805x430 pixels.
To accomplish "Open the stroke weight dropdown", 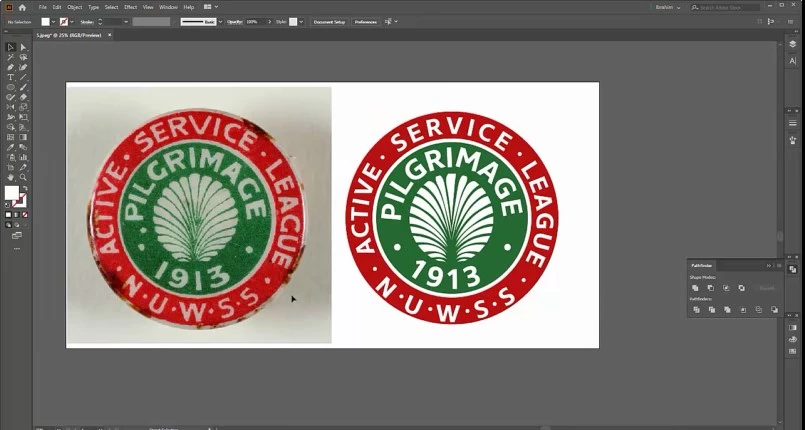I will 126,22.
